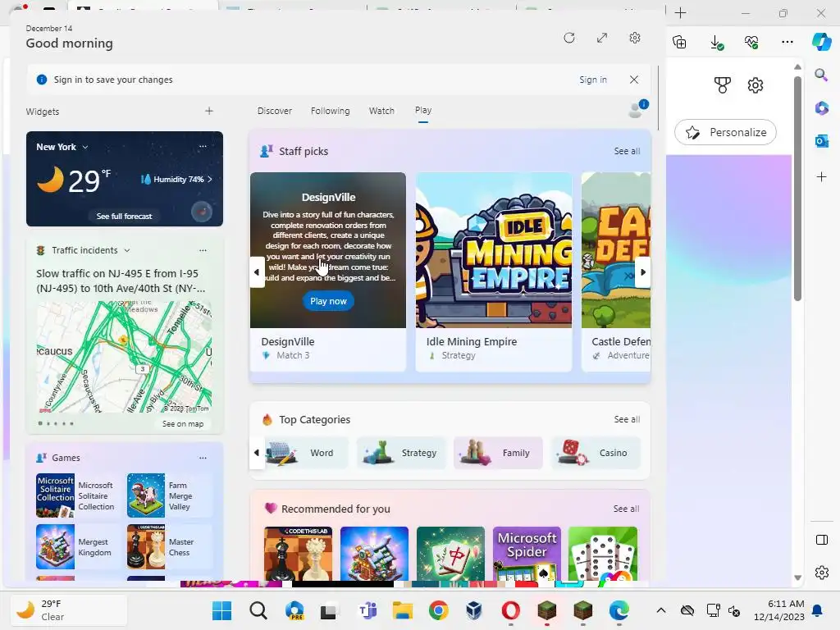Screen dimensions: 840x630
Task: Click Edge Rewards trophy icon
Action: click(x=722, y=84)
